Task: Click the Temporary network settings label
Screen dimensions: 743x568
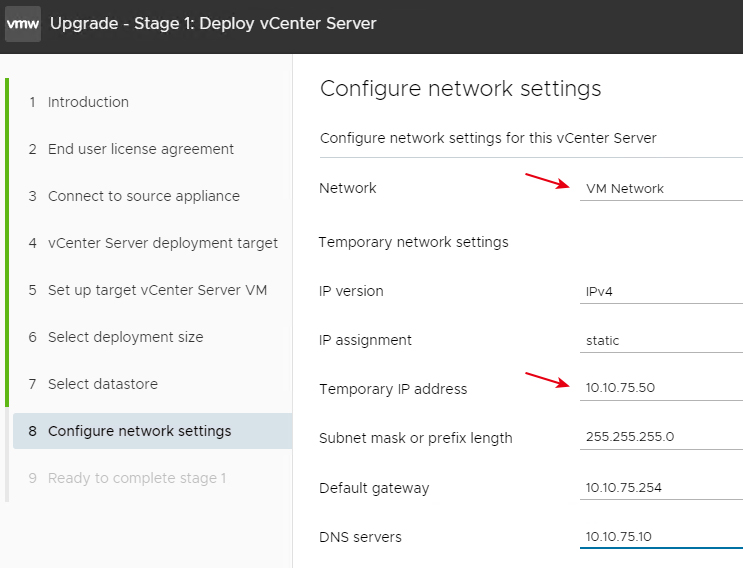Action: point(413,242)
